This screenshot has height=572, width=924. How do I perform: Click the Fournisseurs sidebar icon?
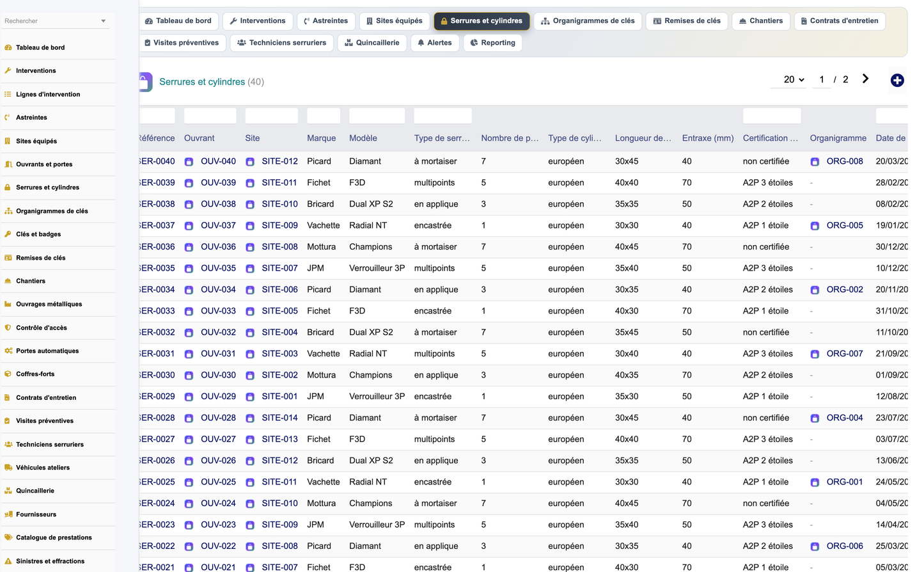pyautogui.click(x=8, y=514)
